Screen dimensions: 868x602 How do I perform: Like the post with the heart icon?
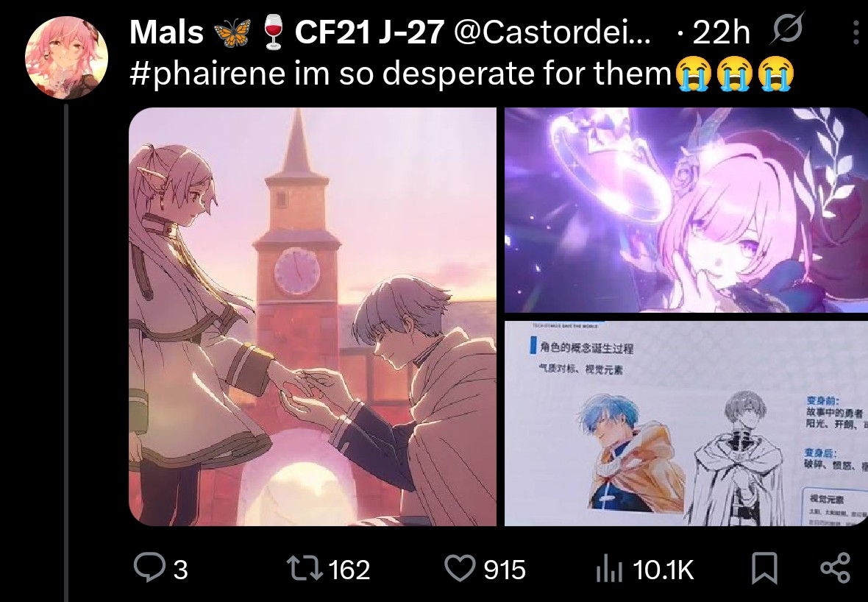coord(460,569)
